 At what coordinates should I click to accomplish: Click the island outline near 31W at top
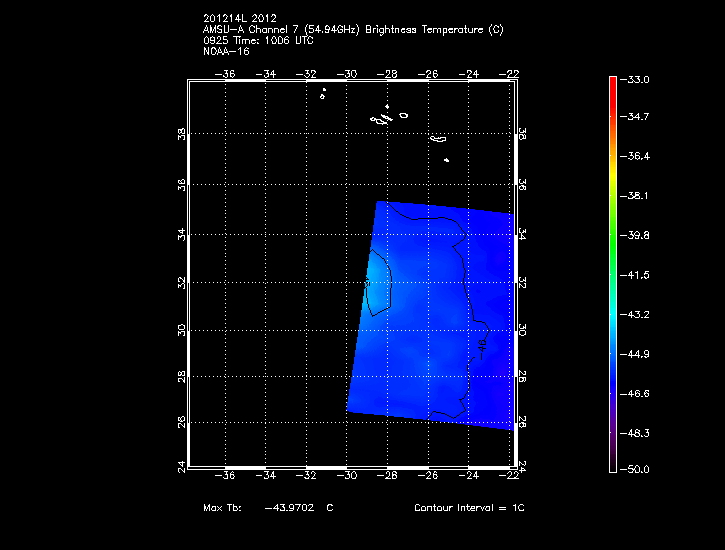(323, 95)
